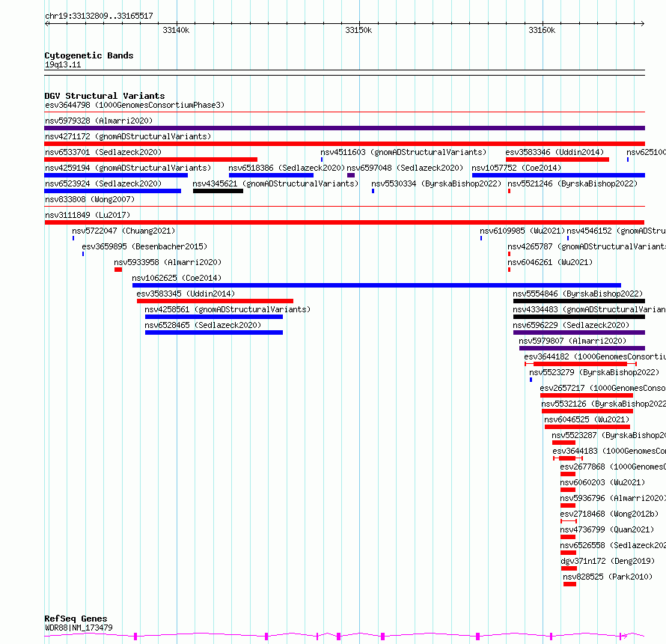This screenshot has height=644, width=666.
Task: Select the red nsv828525 Park2010 marker
Action: pyautogui.click(x=570, y=584)
